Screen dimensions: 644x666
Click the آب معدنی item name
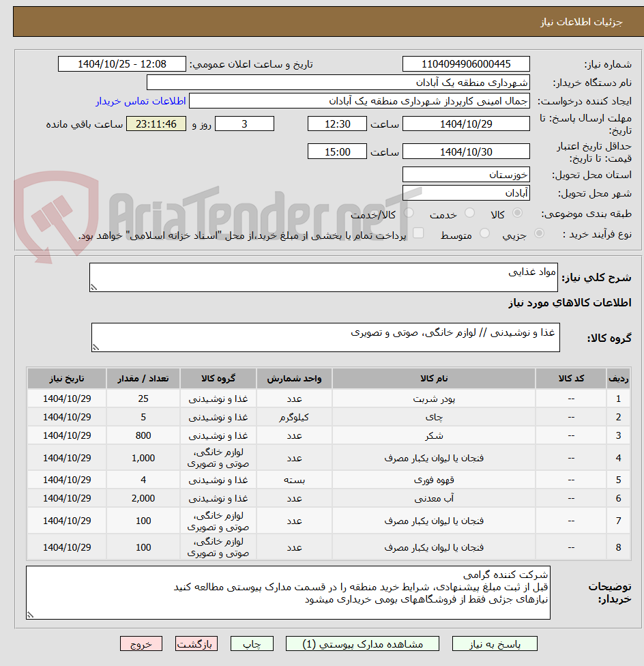coord(434,498)
